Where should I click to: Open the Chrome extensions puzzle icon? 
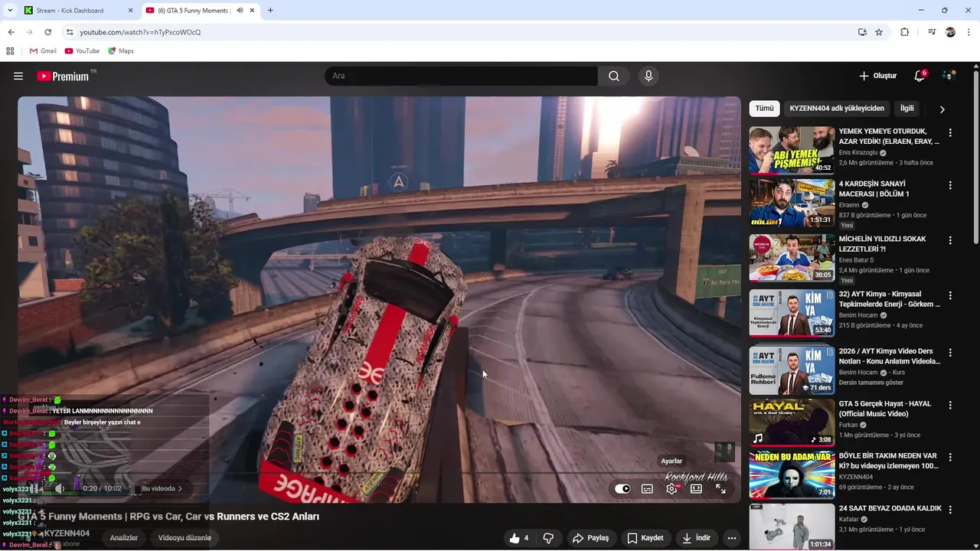pyautogui.click(x=904, y=32)
